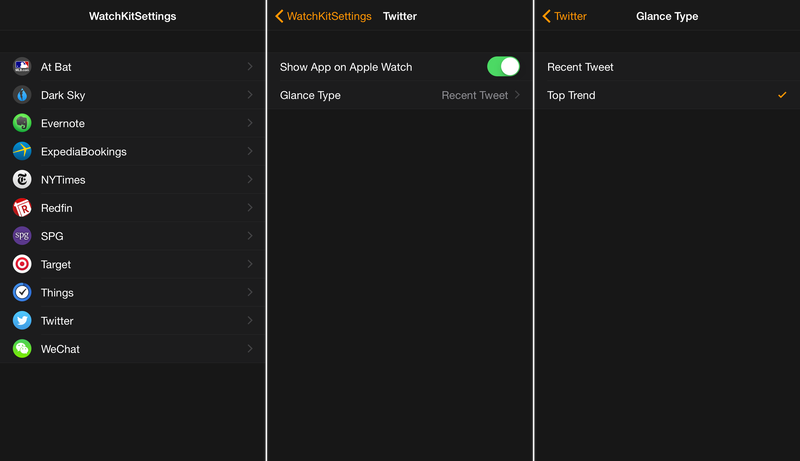Viewport: 800px width, 461px height.
Task: Tap the green WeChat icon
Action: coord(22,349)
